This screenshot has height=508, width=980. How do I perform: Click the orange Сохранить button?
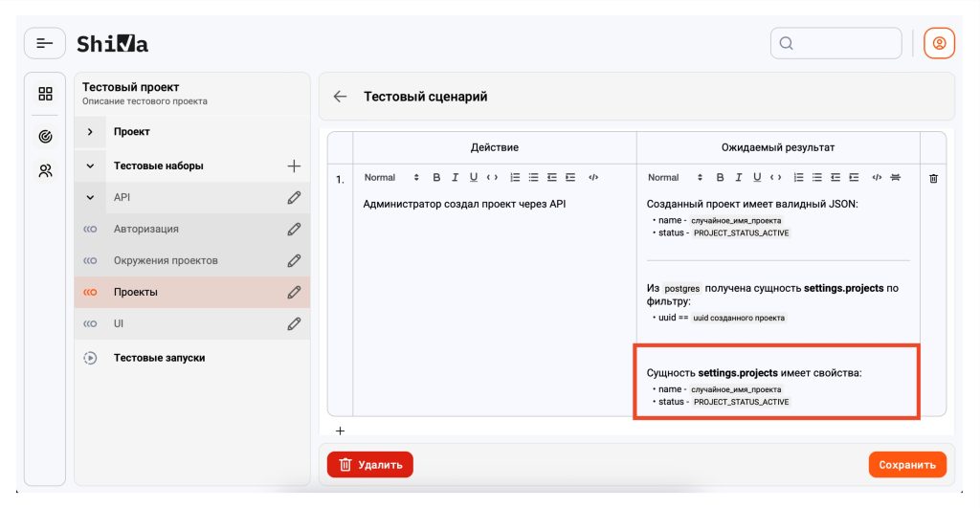pos(906,465)
